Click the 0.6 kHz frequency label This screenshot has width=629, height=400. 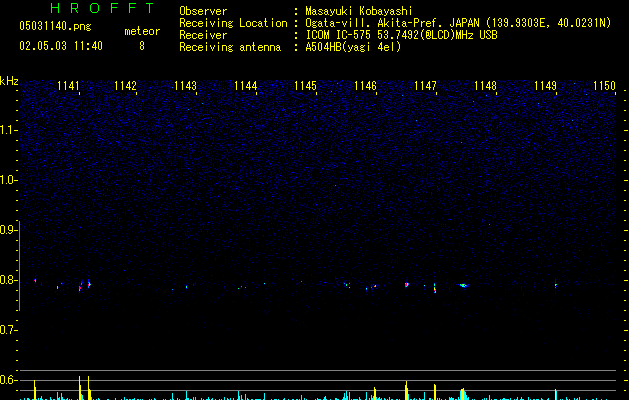pyautogui.click(x=8, y=380)
